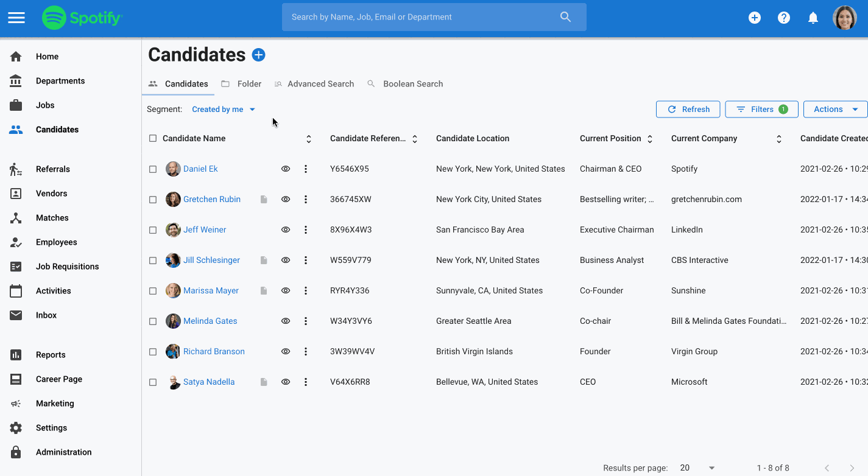The width and height of the screenshot is (868, 476).
Task: Click the Departments building icon
Action: 16,81
